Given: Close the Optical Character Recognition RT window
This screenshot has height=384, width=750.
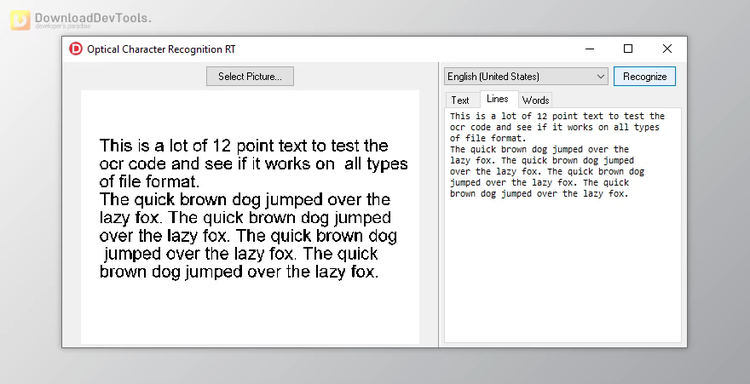Looking at the screenshot, I should [667, 49].
